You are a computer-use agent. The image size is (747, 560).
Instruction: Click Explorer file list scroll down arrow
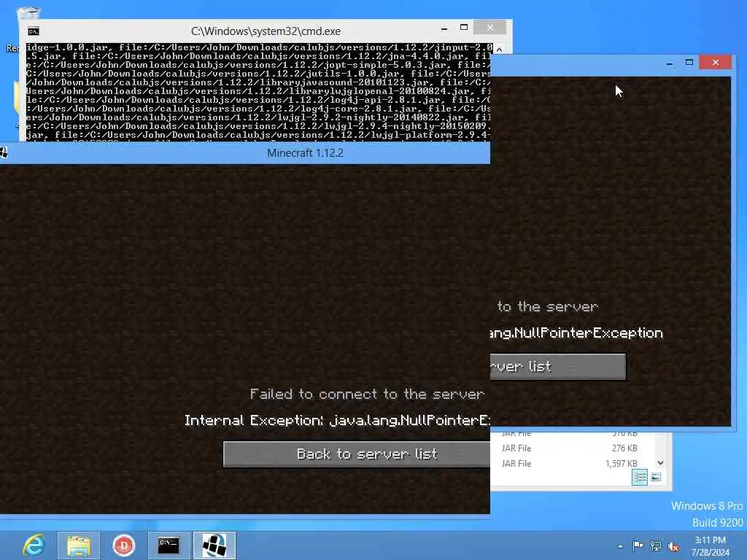point(660,463)
